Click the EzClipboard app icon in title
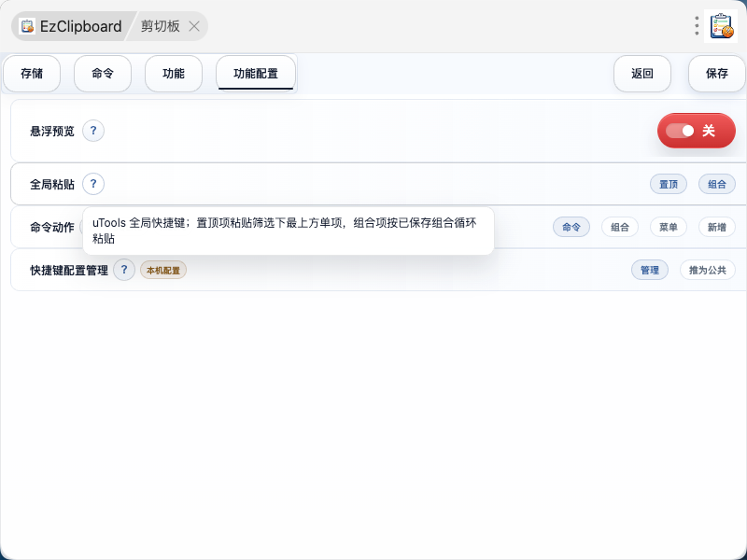Viewport: 747px width, 560px height. coord(27,26)
